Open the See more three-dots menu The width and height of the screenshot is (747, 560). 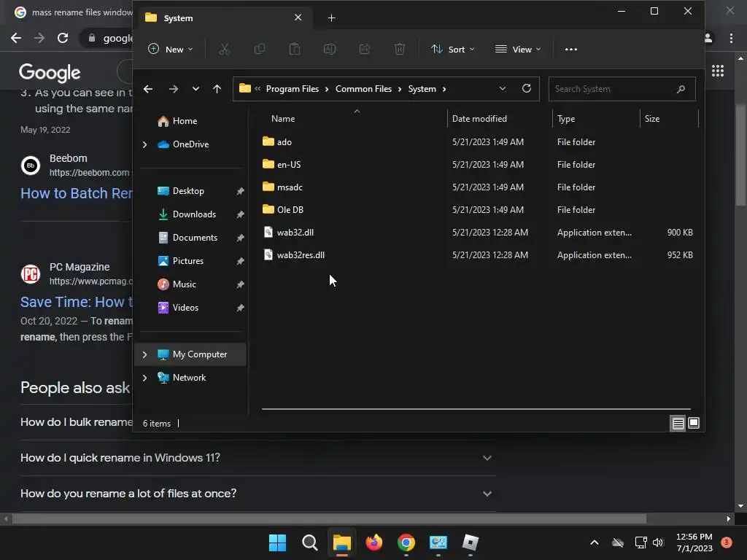(570, 49)
